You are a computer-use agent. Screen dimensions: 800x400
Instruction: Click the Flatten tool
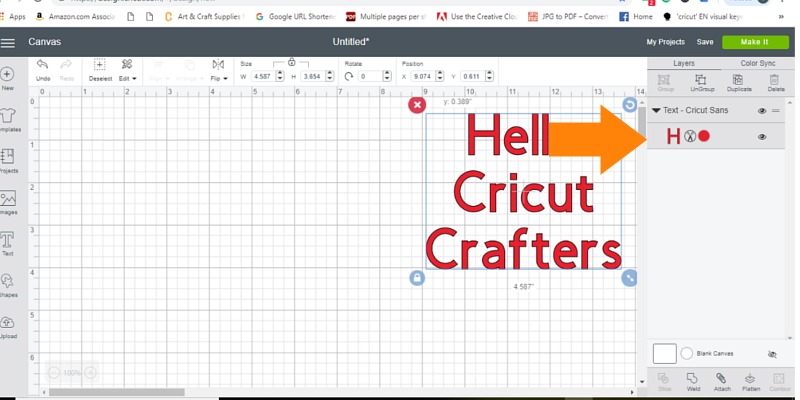click(751, 382)
